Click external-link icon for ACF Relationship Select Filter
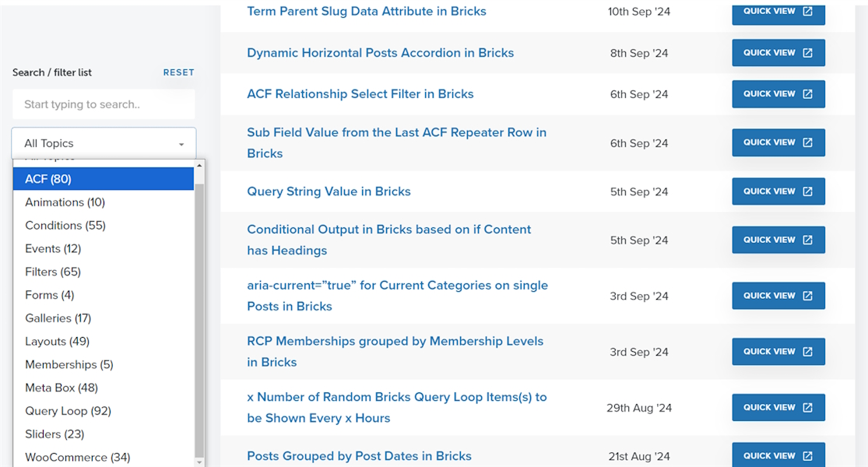 [x=807, y=94]
